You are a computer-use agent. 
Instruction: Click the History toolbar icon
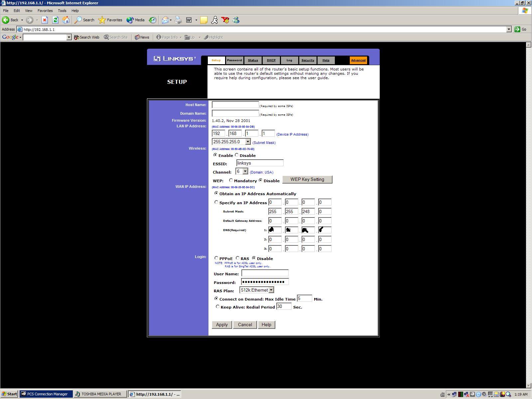coord(152,20)
